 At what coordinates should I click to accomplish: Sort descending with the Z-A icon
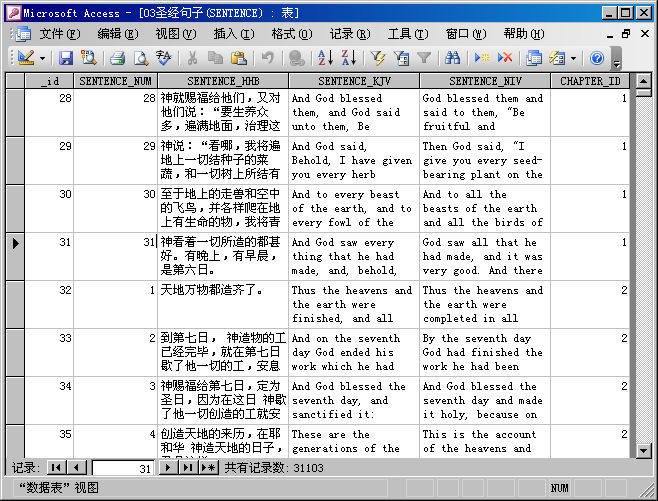(x=349, y=57)
